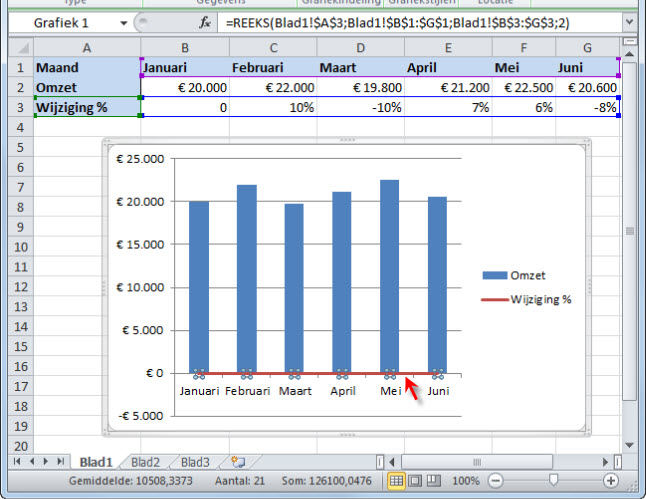
Task: Click the insert function fx icon
Action: click(x=205, y=23)
